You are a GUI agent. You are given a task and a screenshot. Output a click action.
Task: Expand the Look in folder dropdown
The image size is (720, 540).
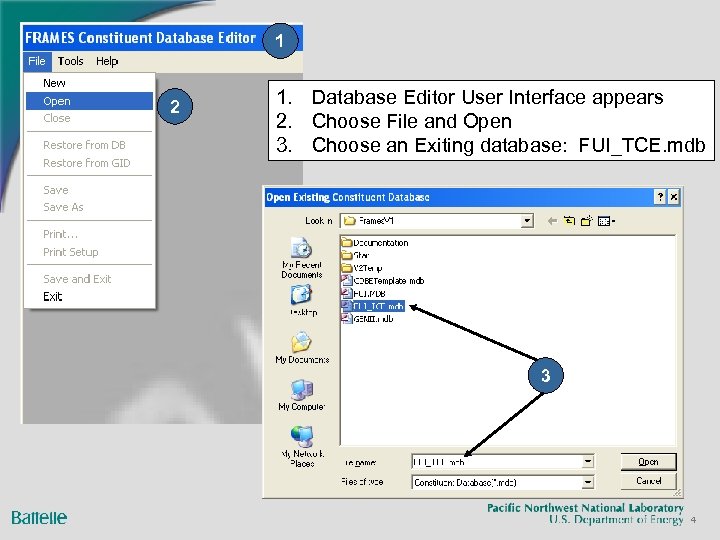pyautogui.click(x=527, y=221)
